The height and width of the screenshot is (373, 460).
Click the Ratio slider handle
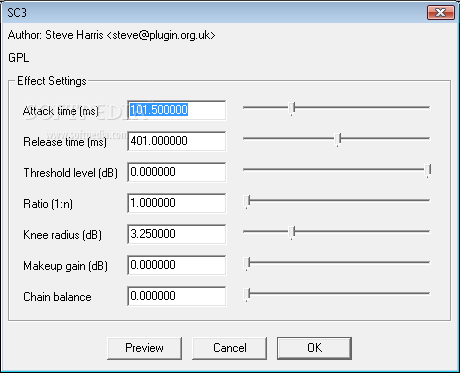click(247, 201)
